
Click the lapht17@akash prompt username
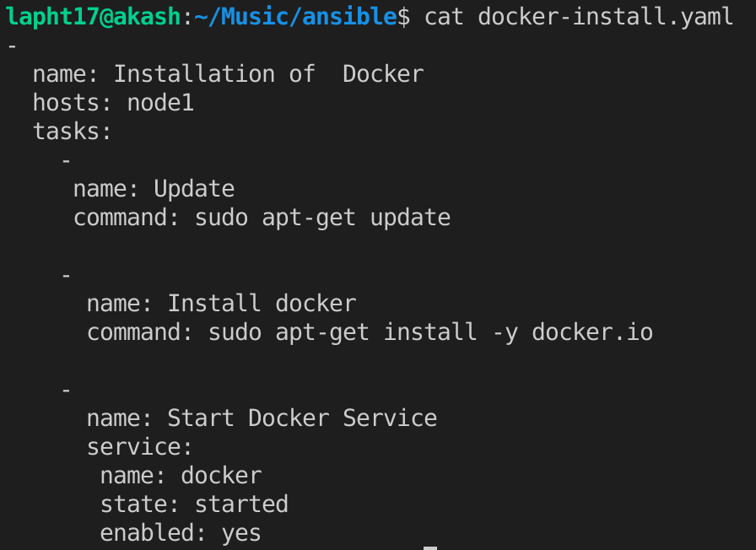[x=93, y=17]
